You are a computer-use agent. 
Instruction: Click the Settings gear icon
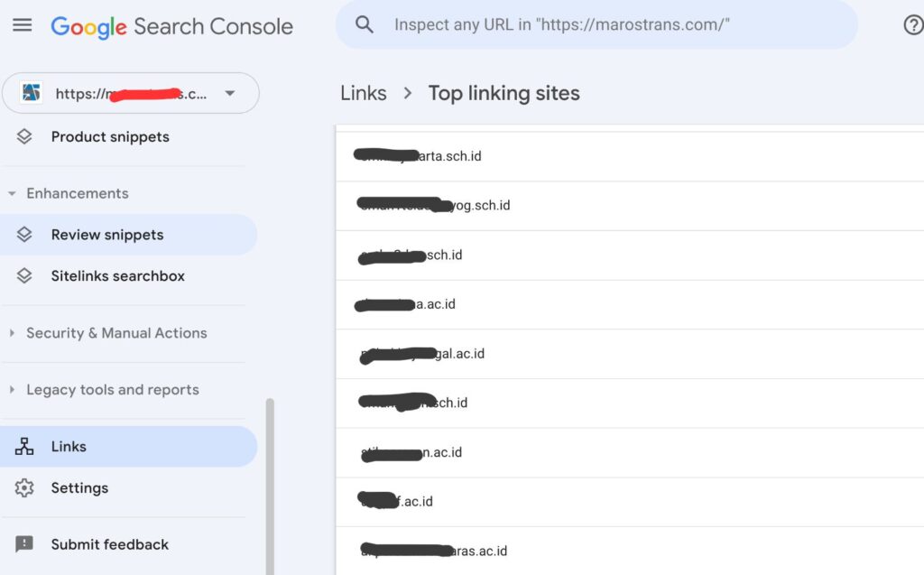[24, 487]
